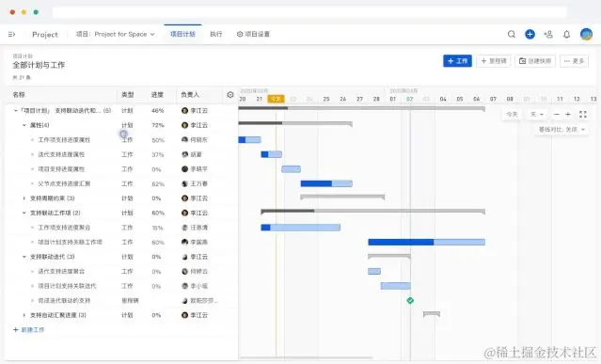Open the 项目设置 tab

(253, 34)
